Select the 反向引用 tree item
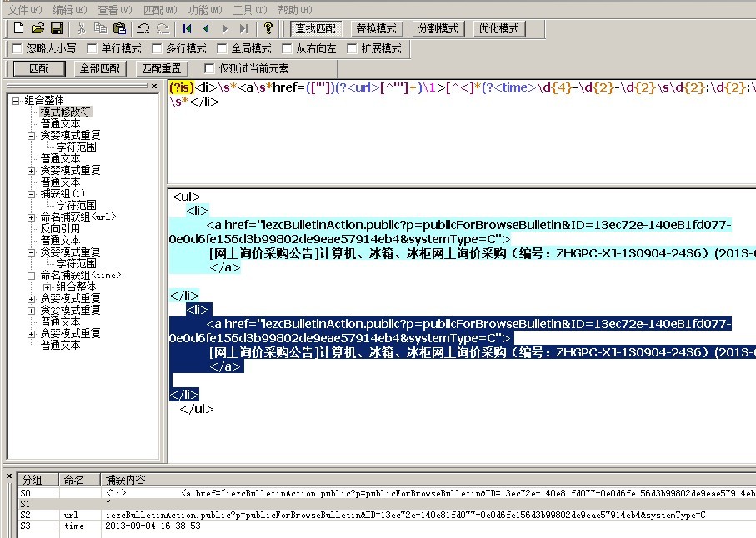Screen dimensions: 756x538 [60, 229]
